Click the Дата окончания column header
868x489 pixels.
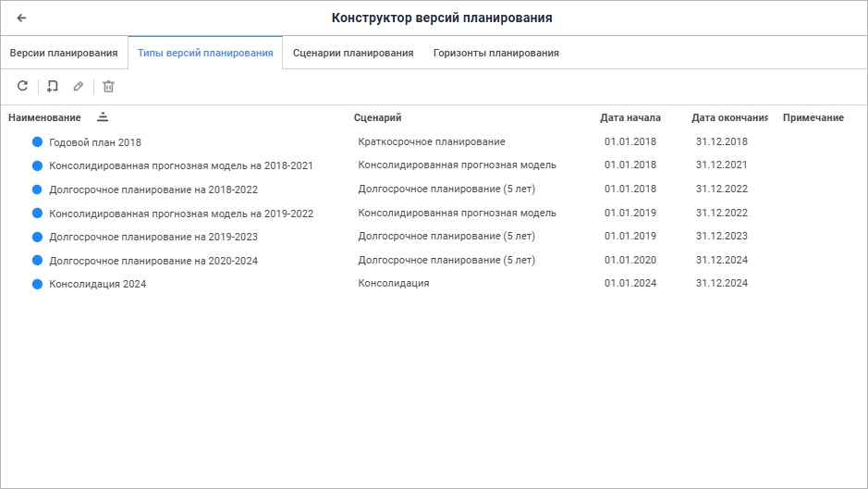[729, 117]
